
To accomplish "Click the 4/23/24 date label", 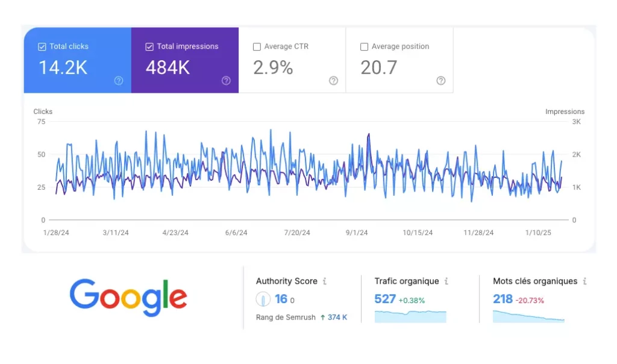I will [x=175, y=233].
